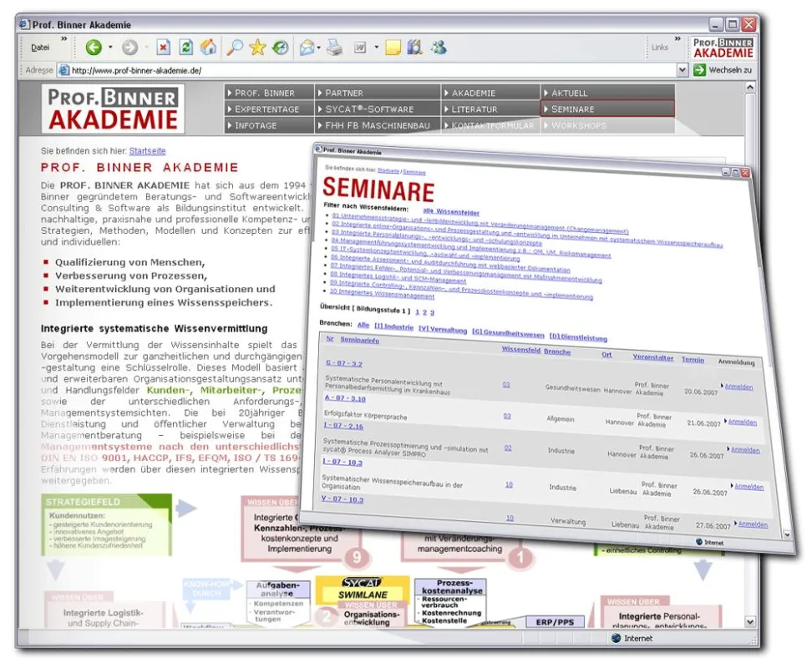The height and width of the screenshot is (668, 812).
Task: Open the Expertentage navigation item
Action: click(x=269, y=109)
